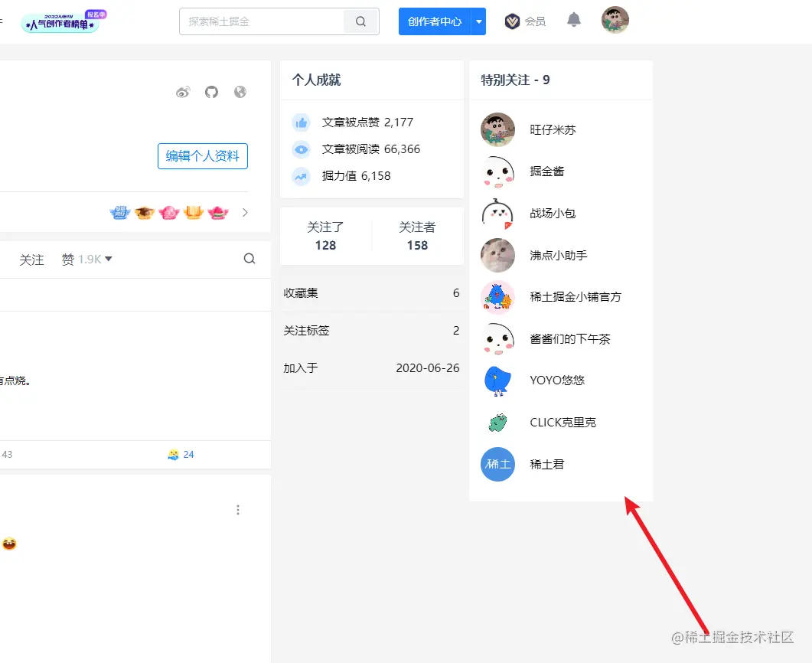
Task: Click the eye icon beside 文章被阅读
Action: 302,150
